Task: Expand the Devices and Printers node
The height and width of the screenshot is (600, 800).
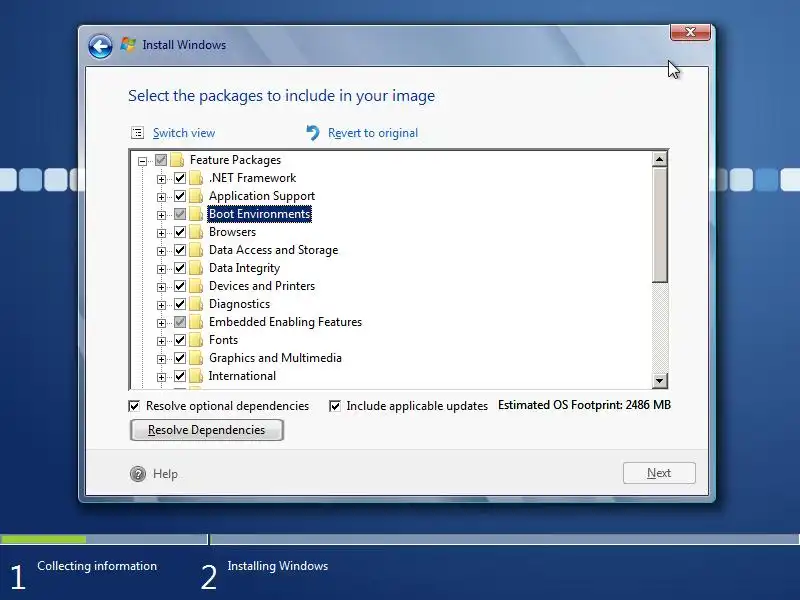Action: 161,287
